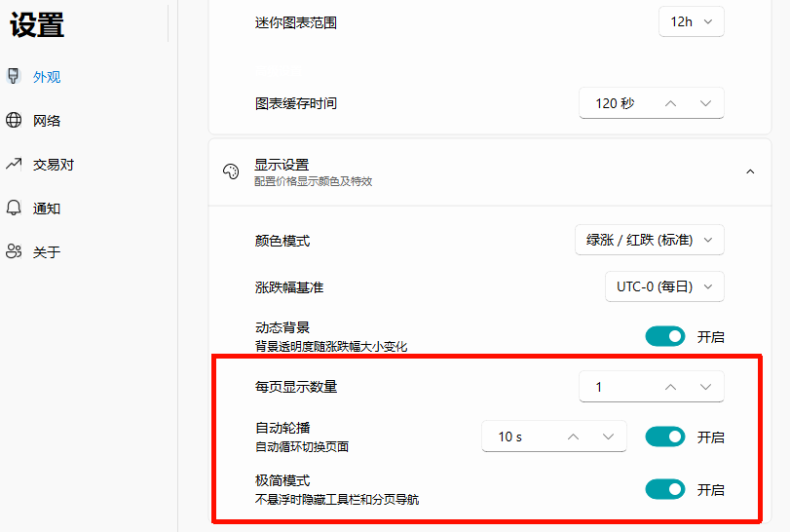Toggle the 动态背景 switch off
Viewport: 790px width, 532px height.
point(665,337)
